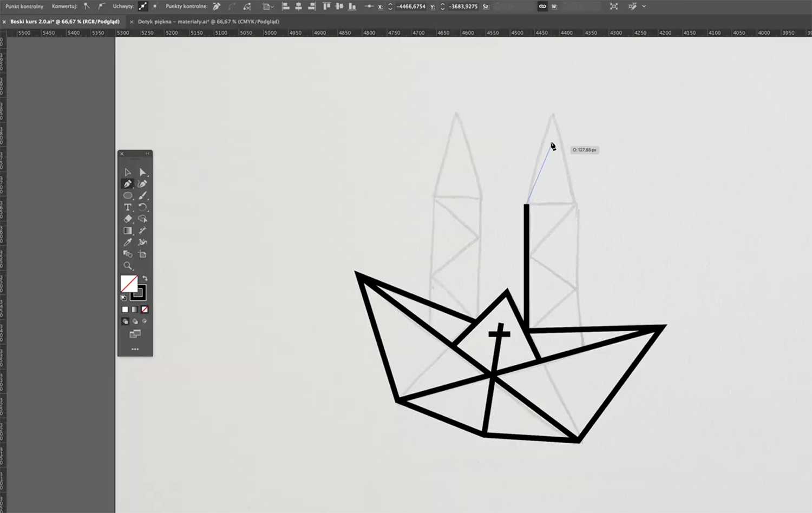The width and height of the screenshot is (812, 513).
Task: Collapse the tools panel with double arrows
Action: [x=147, y=154]
